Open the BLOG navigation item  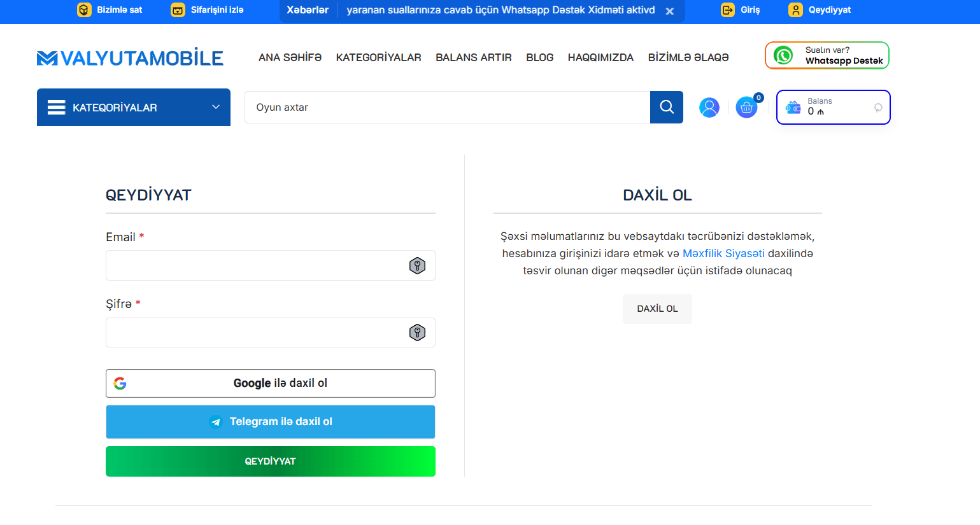tap(539, 57)
